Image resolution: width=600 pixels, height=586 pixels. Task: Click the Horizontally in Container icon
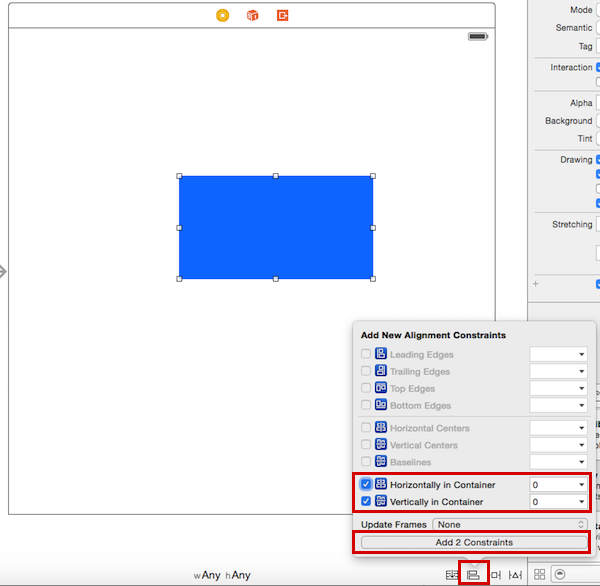(x=381, y=484)
